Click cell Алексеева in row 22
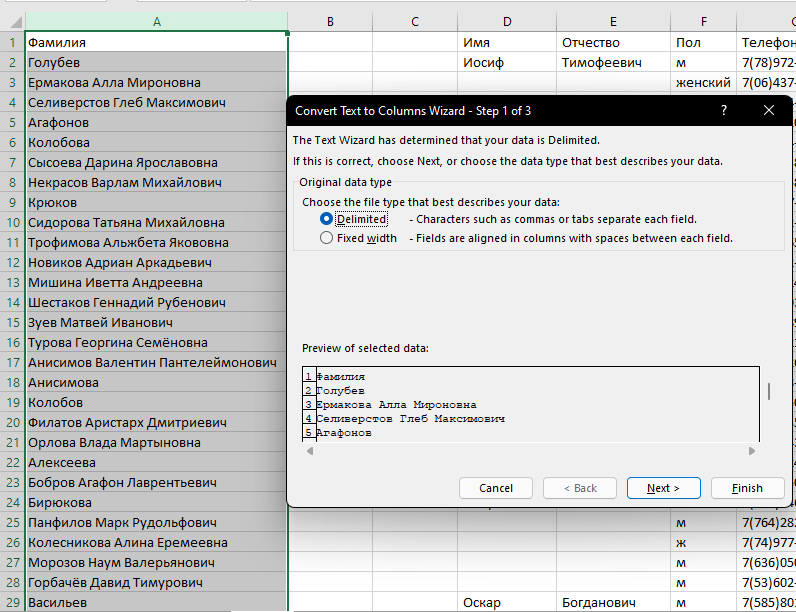Image resolution: width=796 pixels, height=612 pixels. coord(156,462)
